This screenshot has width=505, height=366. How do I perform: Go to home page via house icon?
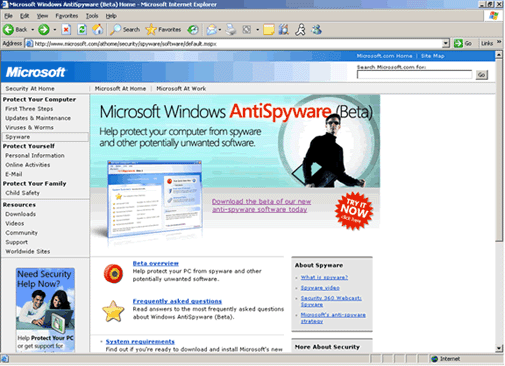click(x=98, y=30)
